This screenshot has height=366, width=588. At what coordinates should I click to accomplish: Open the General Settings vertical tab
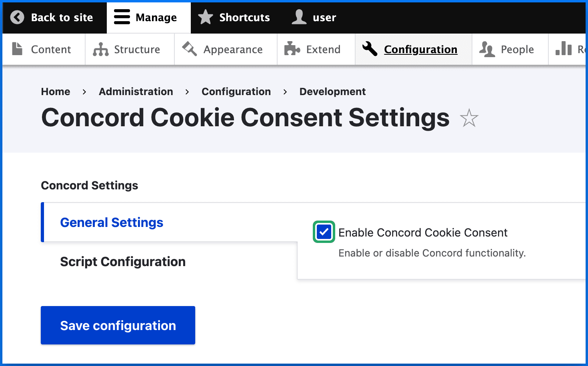pyautogui.click(x=112, y=223)
